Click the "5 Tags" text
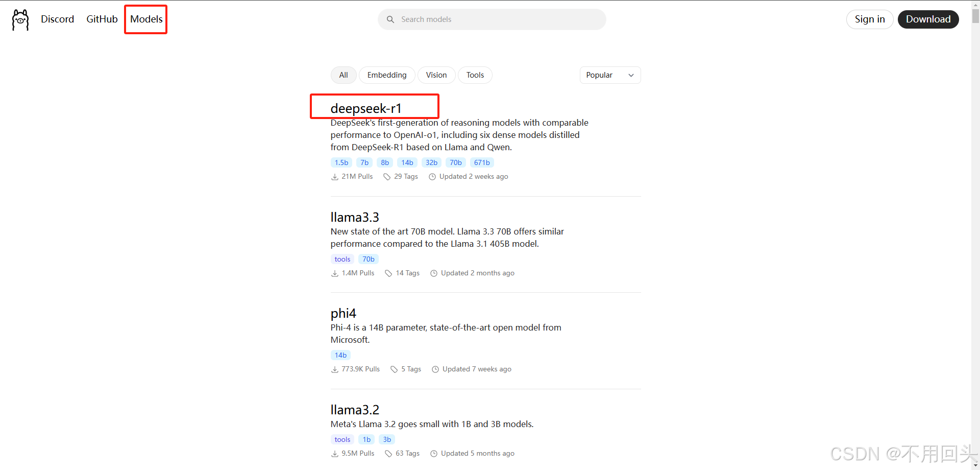980x470 pixels. click(411, 369)
